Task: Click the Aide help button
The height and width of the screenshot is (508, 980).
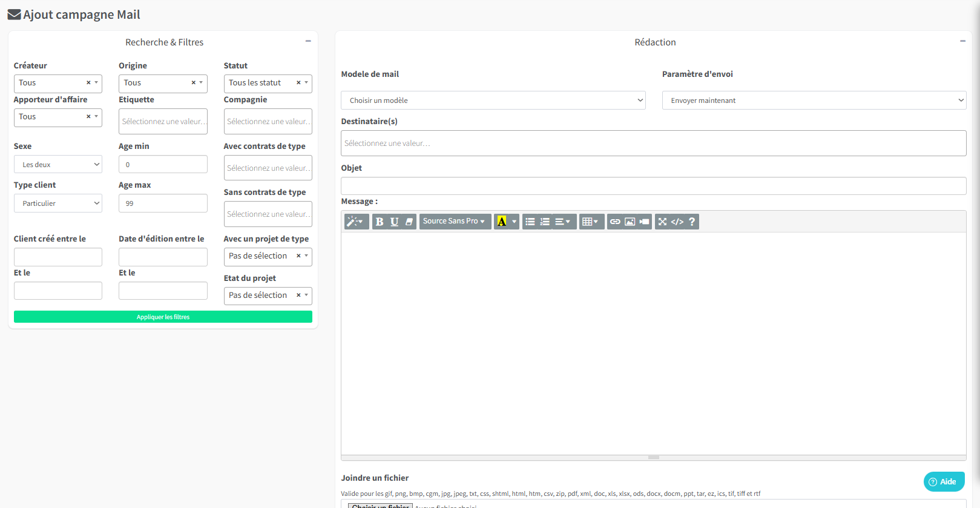Action: point(943,482)
